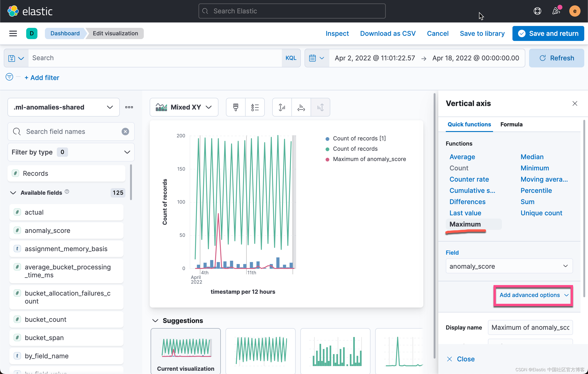588x374 pixels.
Task: Open left axis settings icon
Action: 282,107
